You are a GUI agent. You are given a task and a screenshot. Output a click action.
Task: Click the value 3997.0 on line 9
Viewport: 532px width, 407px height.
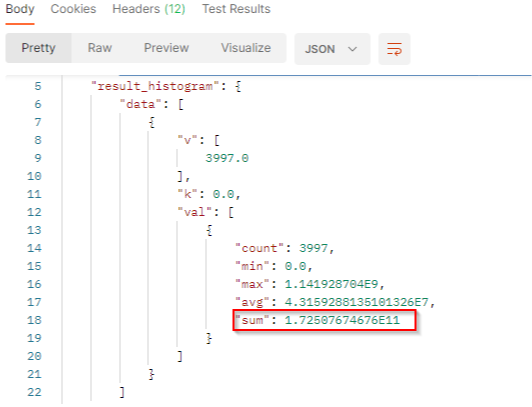tap(227, 158)
